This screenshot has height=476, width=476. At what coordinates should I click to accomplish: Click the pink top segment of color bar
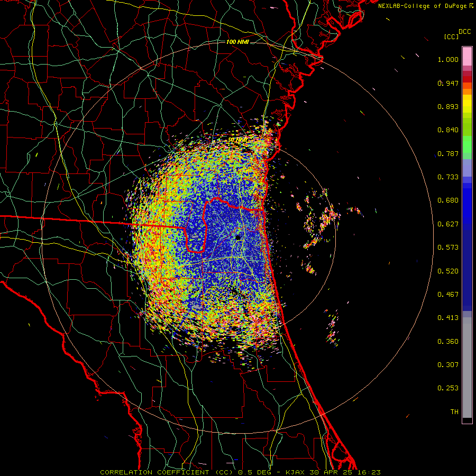467,57
